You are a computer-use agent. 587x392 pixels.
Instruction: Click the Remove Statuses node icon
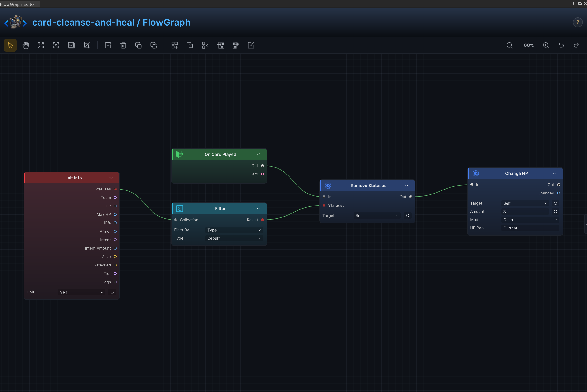[x=328, y=186]
